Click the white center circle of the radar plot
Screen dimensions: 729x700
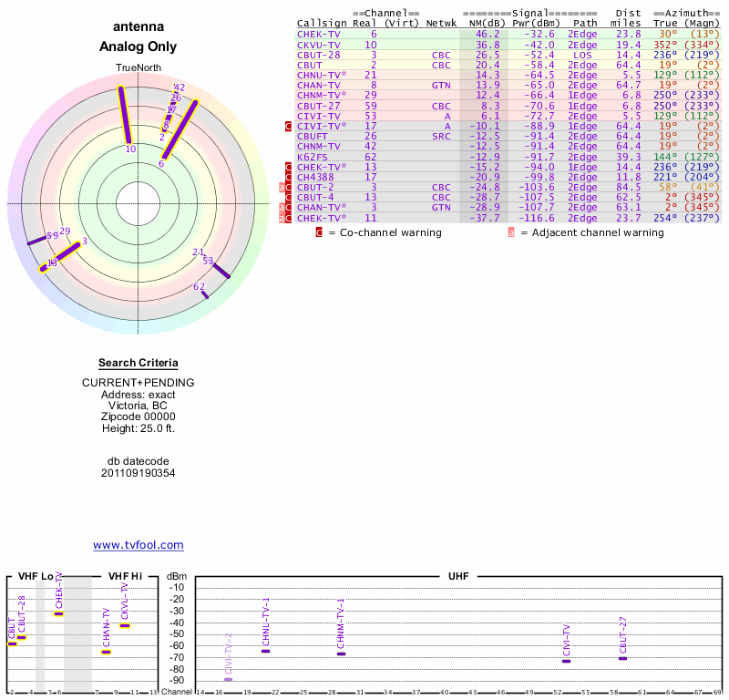(x=137, y=202)
